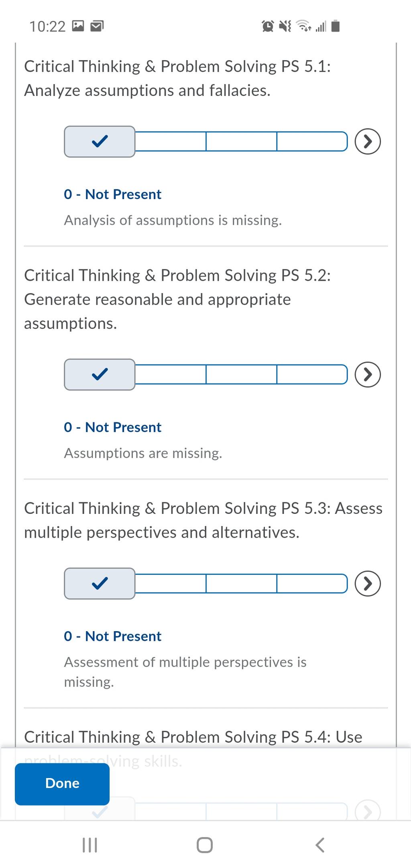Tap the alarm icon in status bar

pos(268,26)
